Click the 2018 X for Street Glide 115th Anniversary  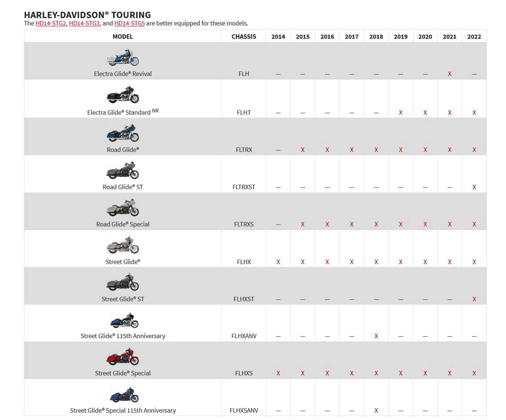click(x=376, y=336)
